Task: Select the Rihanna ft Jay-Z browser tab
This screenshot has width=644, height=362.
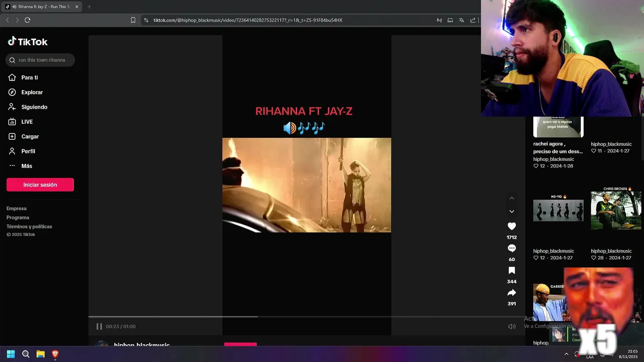Action: coord(42,7)
